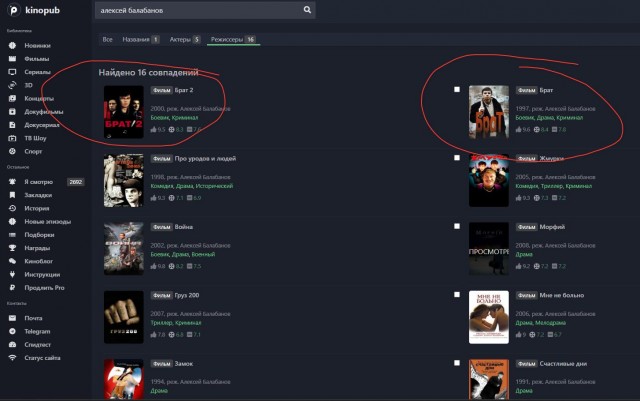Tick the checkbox next to Брат

coord(457,89)
